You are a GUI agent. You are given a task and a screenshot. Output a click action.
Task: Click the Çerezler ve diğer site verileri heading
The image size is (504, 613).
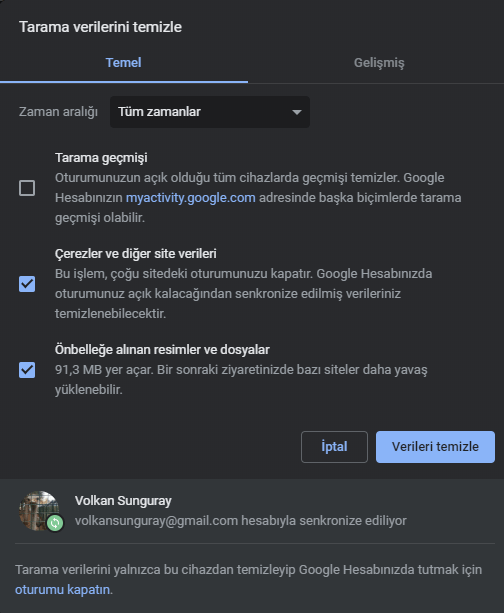click(x=136, y=254)
